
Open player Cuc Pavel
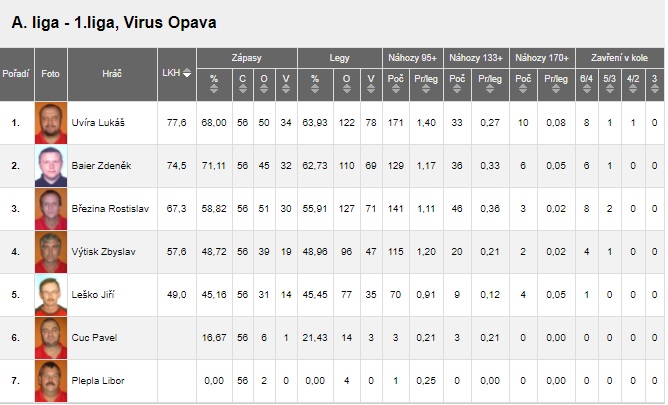(94, 338)
